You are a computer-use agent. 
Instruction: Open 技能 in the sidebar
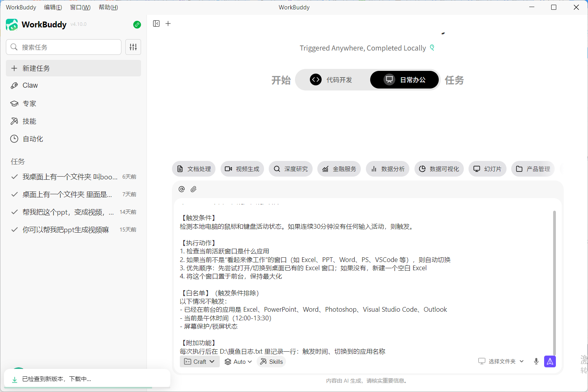pos(73,121)
